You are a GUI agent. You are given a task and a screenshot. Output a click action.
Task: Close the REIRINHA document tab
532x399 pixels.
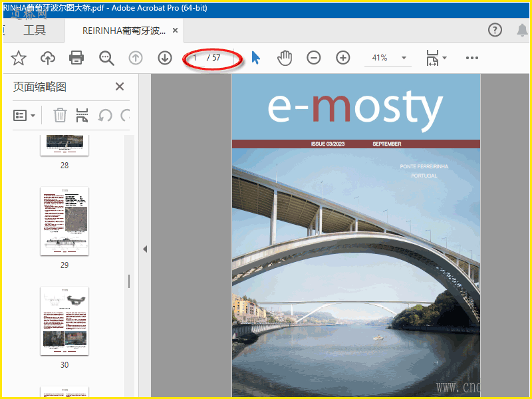[x=175, y=31]
